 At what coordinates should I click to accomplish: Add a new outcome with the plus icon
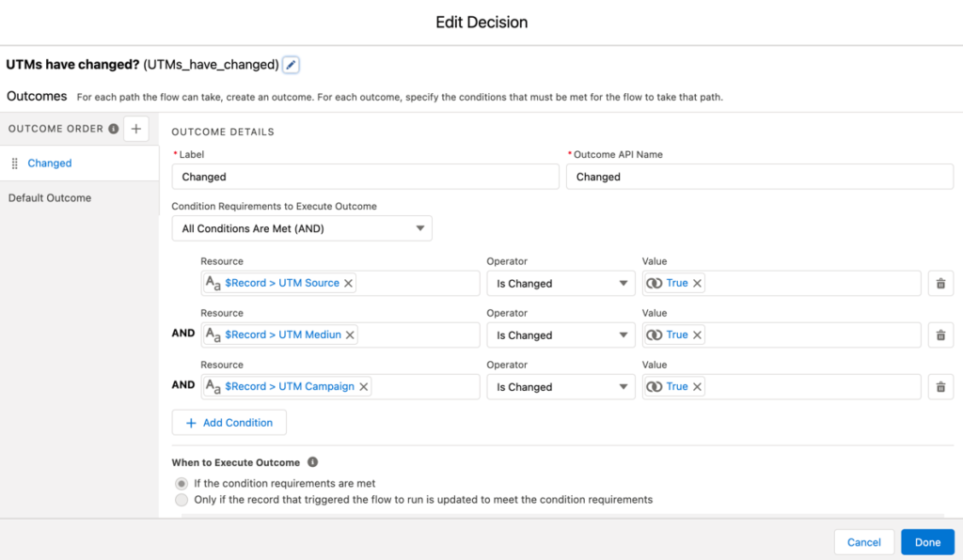pyautogui.click(x=135, y=129)
